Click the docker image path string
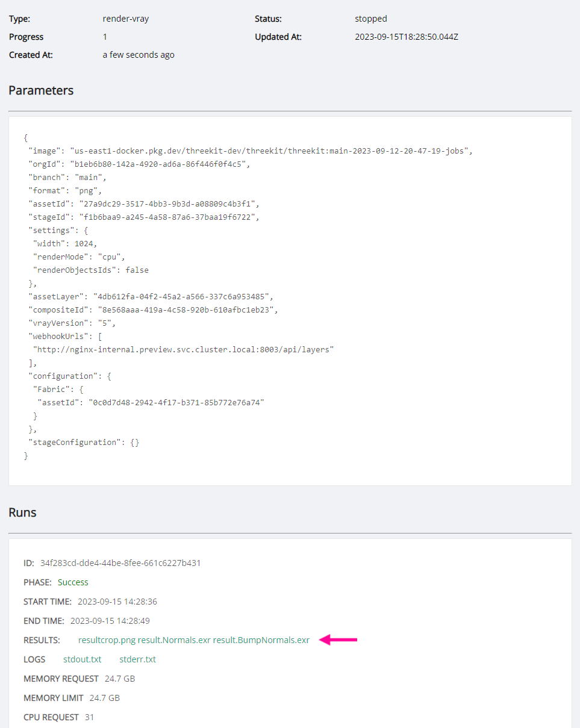The width and height of the screenshot is (580, 728). [271, 151]
